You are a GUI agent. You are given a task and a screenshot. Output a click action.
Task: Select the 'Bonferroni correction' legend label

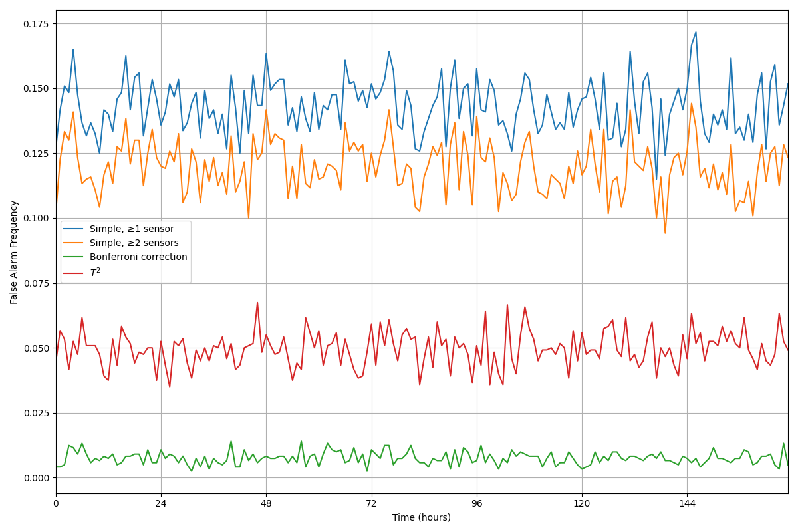pyautogui.click(x=139, y=257)
